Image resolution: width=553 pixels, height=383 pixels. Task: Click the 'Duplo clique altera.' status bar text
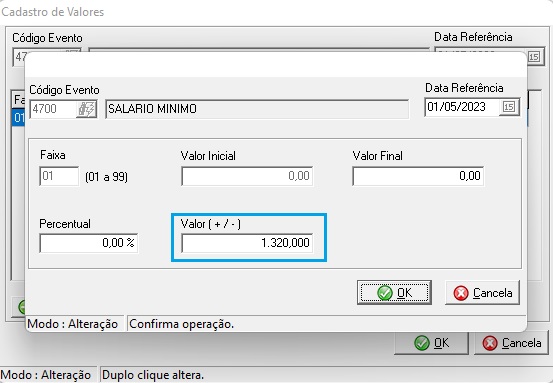pyautogui.click(x=153, y=375)
